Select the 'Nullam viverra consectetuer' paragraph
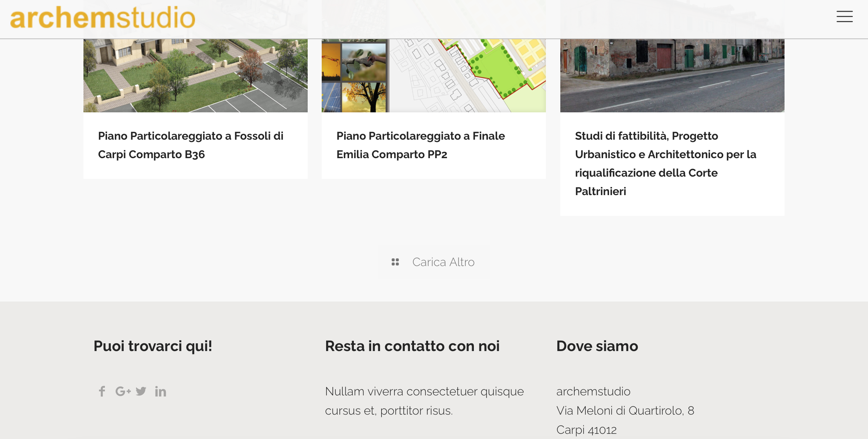This screenshot has width=868, height=439. pos(424,401)
